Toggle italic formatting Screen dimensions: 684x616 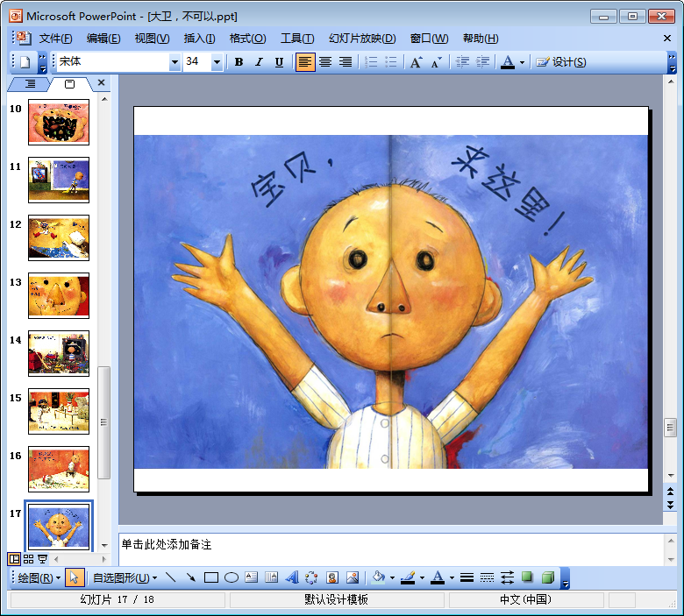[x=259, y=62]
